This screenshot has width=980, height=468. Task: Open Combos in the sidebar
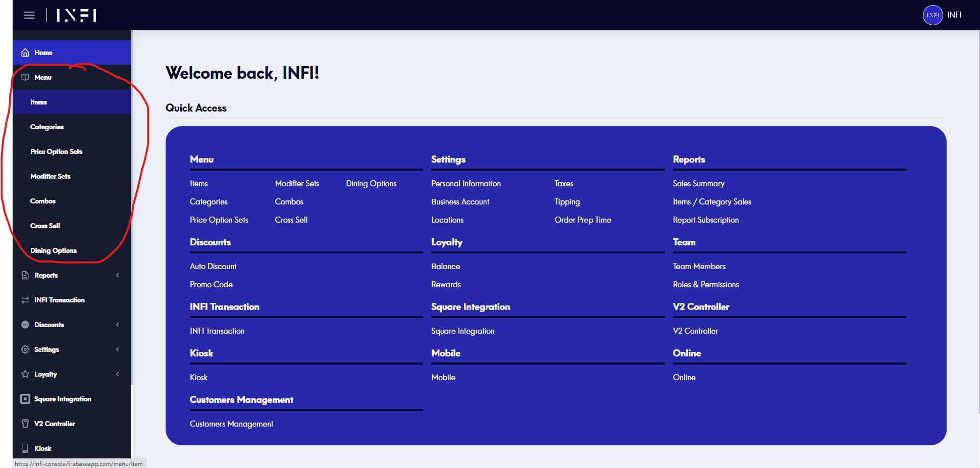click(x=72, y=201)
